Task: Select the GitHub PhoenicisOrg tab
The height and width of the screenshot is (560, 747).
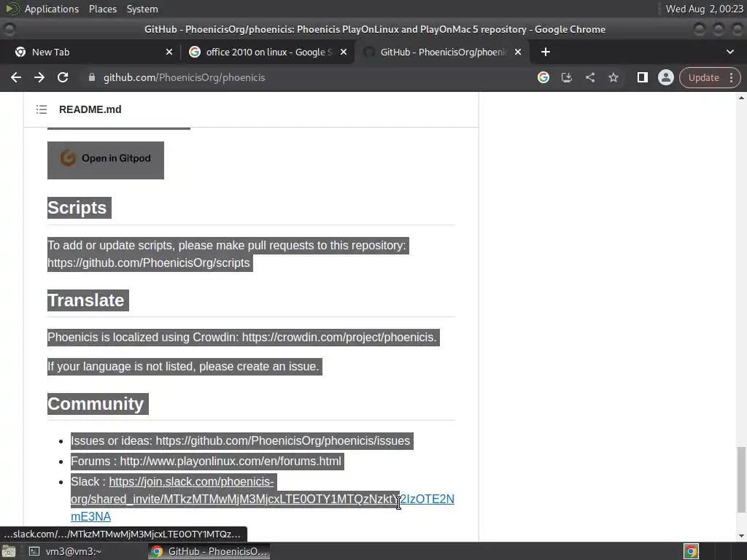Action: coord(441,52)
